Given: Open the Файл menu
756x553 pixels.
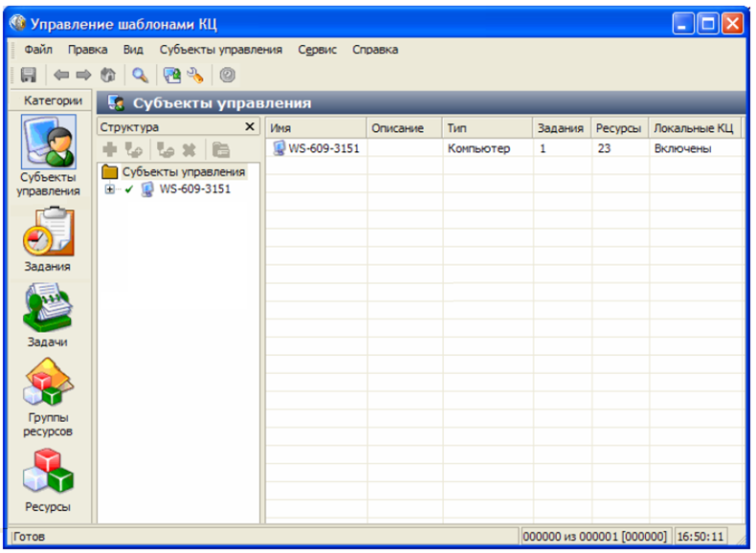Looking at the screenshot, I should [38, 50].
